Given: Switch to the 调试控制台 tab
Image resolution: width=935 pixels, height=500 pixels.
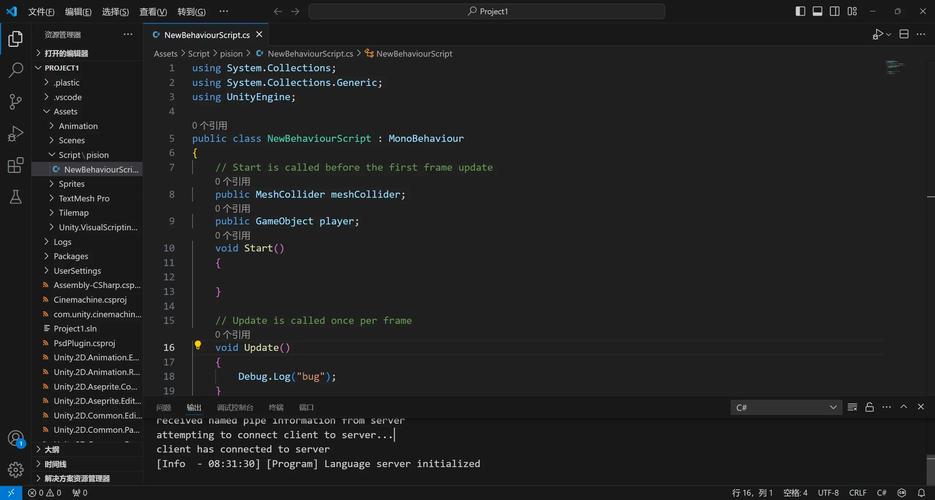Looking at the screenshot, I should tap(235, 408).
